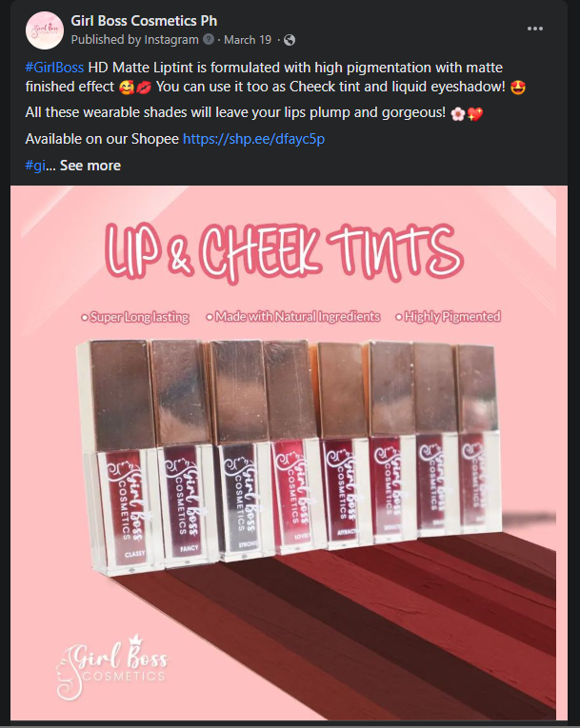Viewport: 580px width, 728px height.
Task: Click the Published by Instagram label
Action: click(x=135, y=40)
